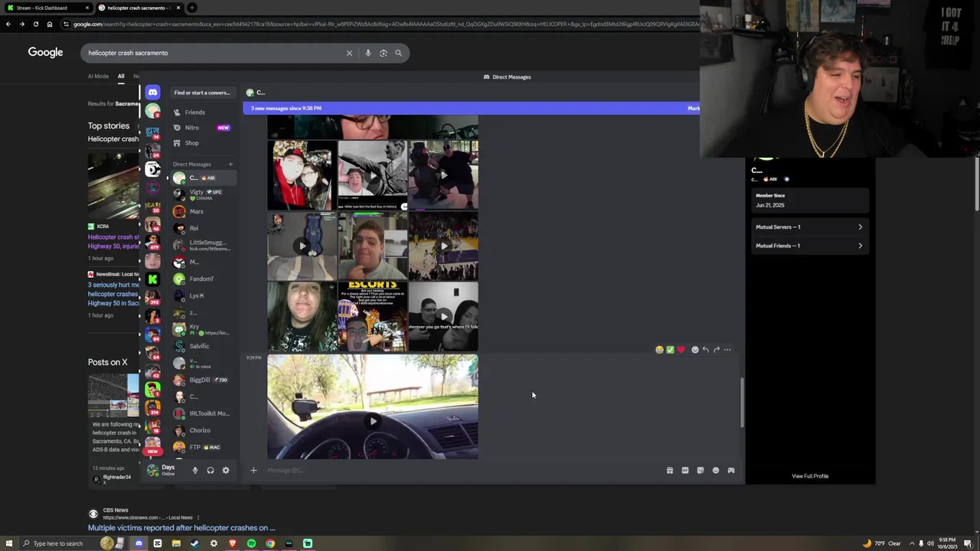The width and height of the screenshot is (980, 551).
Task: Open the sticker picker icon
Action: (701, 471)
